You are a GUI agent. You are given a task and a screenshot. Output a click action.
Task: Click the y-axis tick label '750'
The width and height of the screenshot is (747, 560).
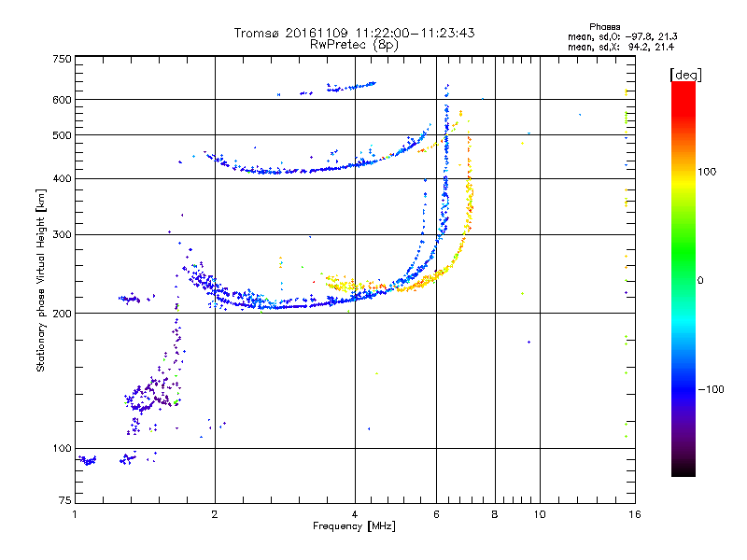(x=62, y=59)
